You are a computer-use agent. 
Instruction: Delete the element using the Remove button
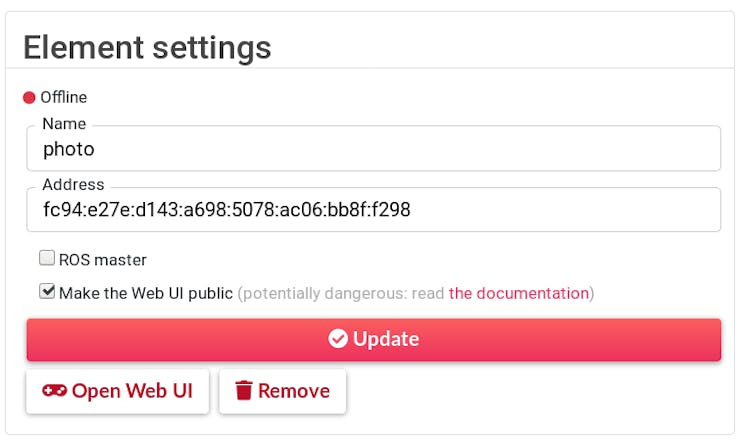(x=282, y=391)
